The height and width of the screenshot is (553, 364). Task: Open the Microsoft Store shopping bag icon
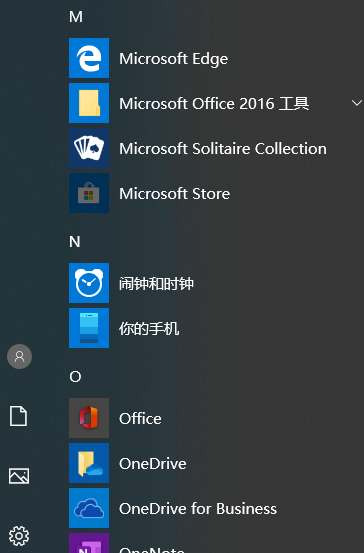click(x=89, y=193)
